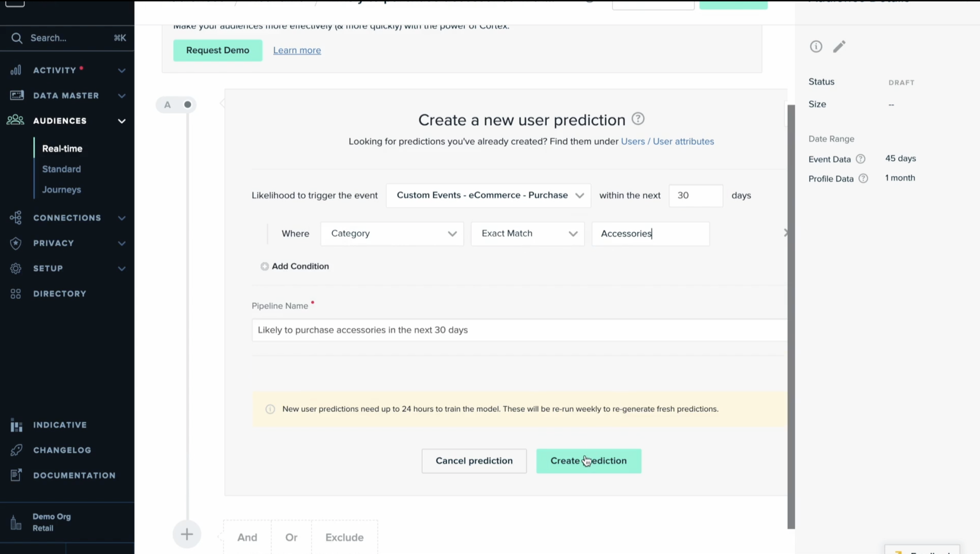This screenshot has height=554, width=980.
Task: Click the pencil edit icon
Action: (x=839, y=47)
